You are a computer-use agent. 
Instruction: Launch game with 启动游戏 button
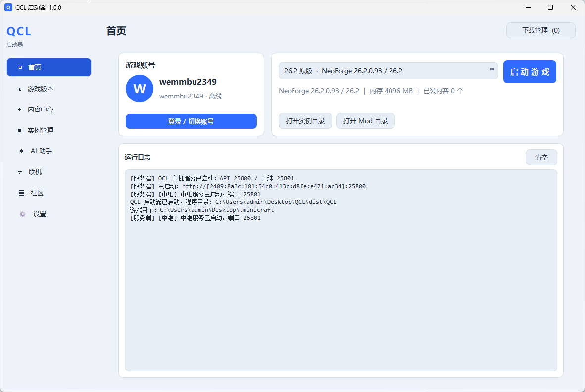point(530,72)
